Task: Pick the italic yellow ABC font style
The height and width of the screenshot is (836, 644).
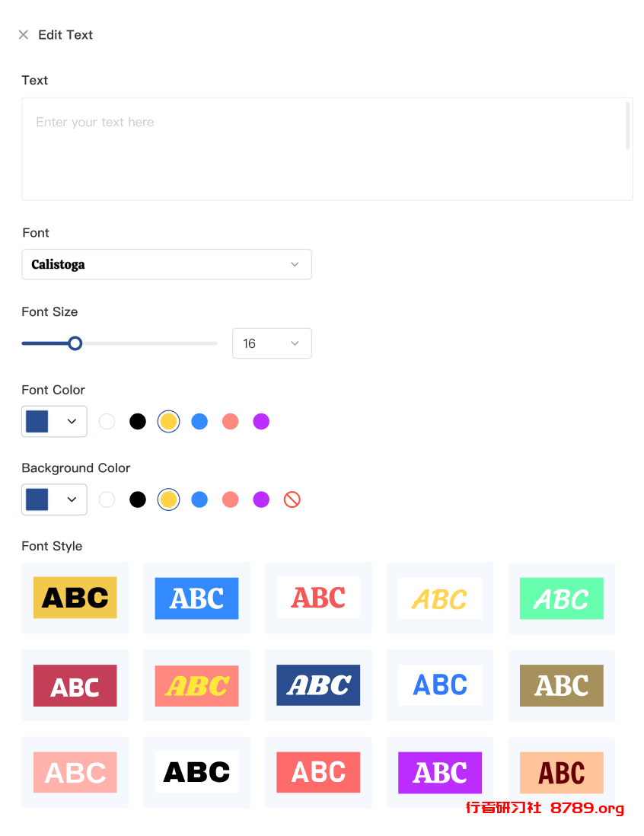Action: [x=440, y=598]
